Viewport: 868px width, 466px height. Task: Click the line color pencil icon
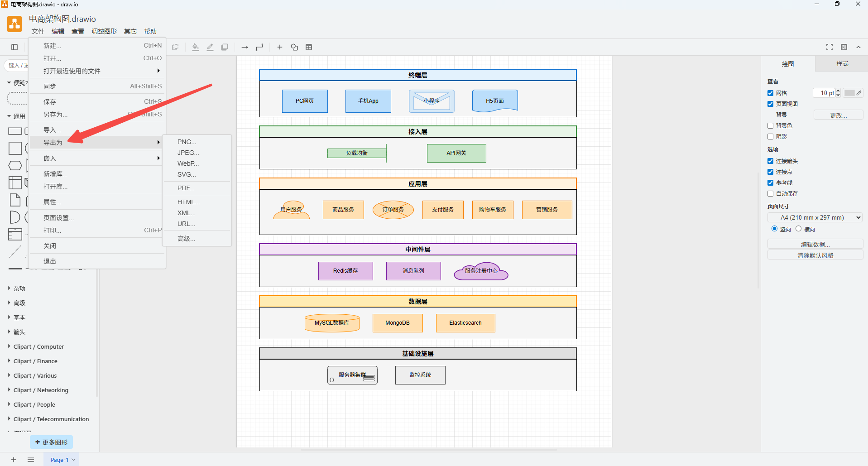210,47
